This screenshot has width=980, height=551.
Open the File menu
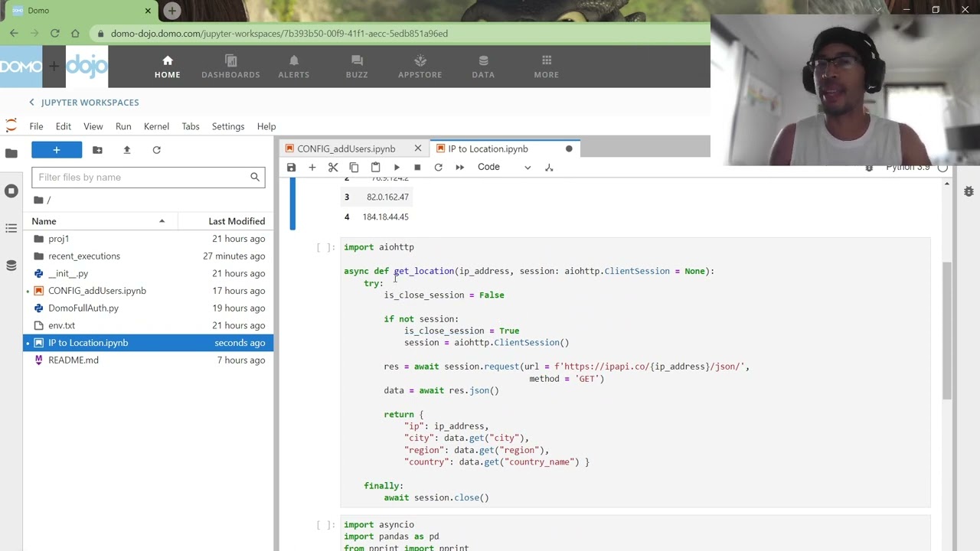point(36,126)
